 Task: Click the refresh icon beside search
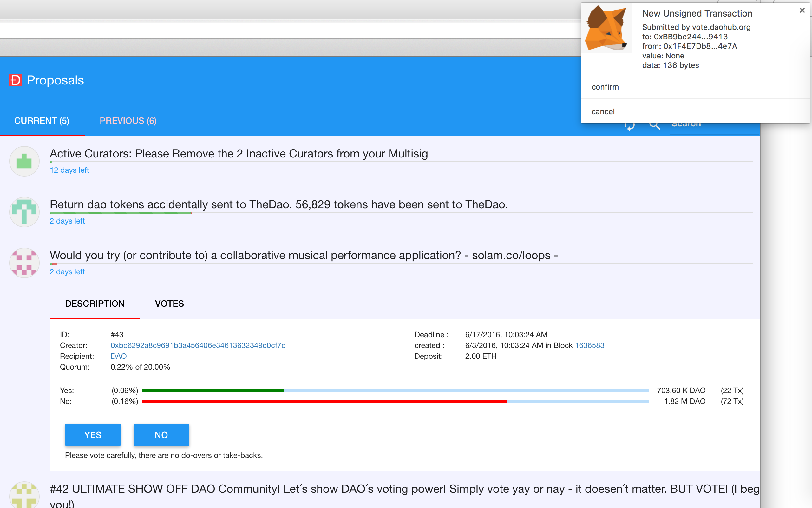click(630, 125)
